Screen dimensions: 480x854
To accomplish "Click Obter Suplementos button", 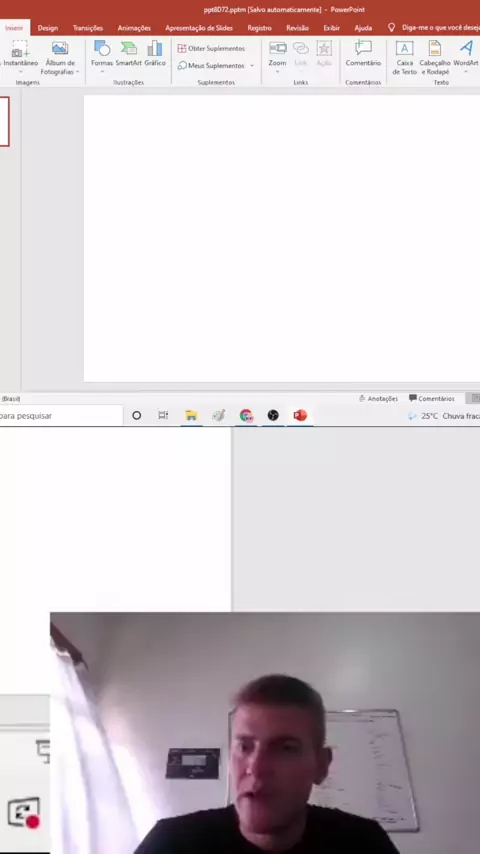I will coord(211,48).
